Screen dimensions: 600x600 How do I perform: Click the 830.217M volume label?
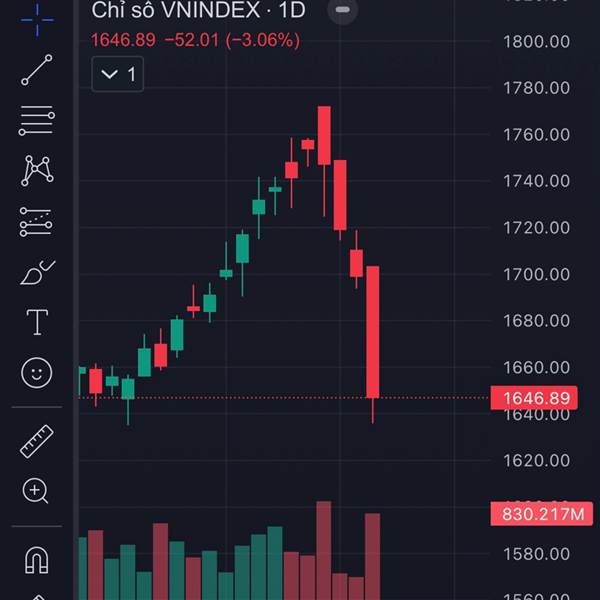[x=536, y=515]
